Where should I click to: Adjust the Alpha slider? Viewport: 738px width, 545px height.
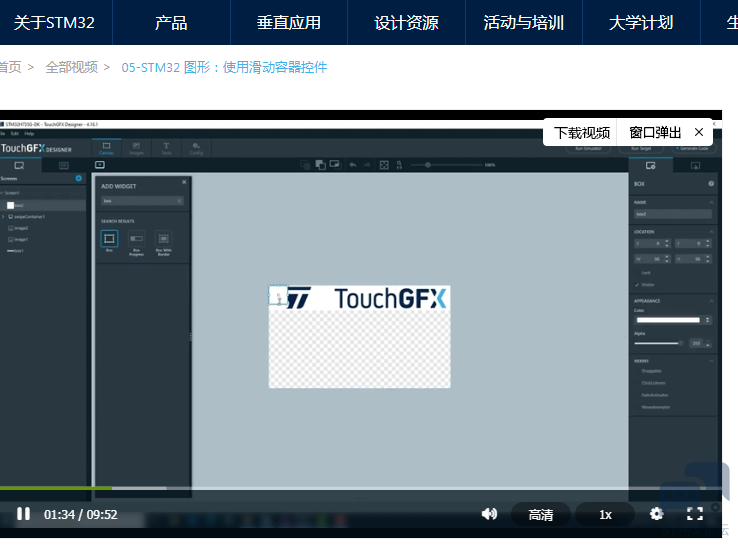tap(659, 343)
